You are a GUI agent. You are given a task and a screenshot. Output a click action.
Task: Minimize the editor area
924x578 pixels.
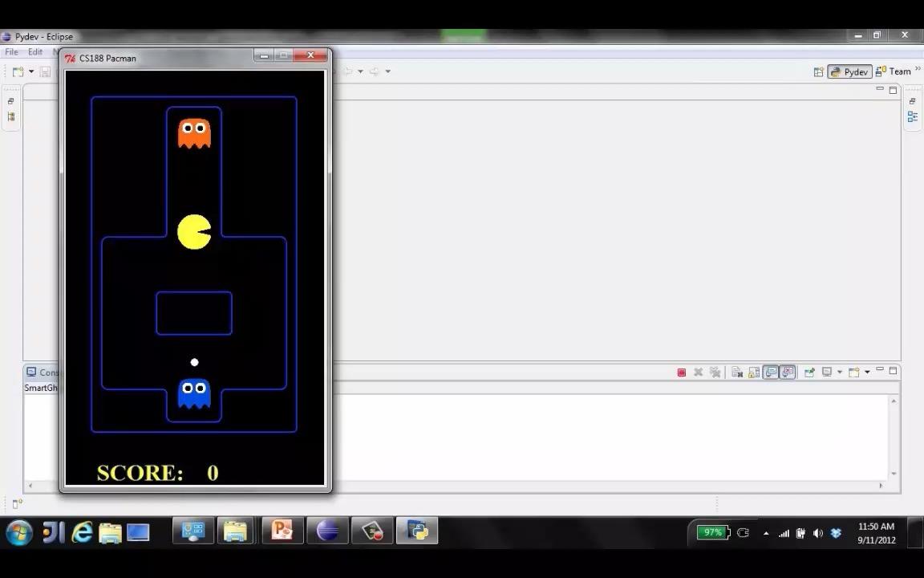880,88
